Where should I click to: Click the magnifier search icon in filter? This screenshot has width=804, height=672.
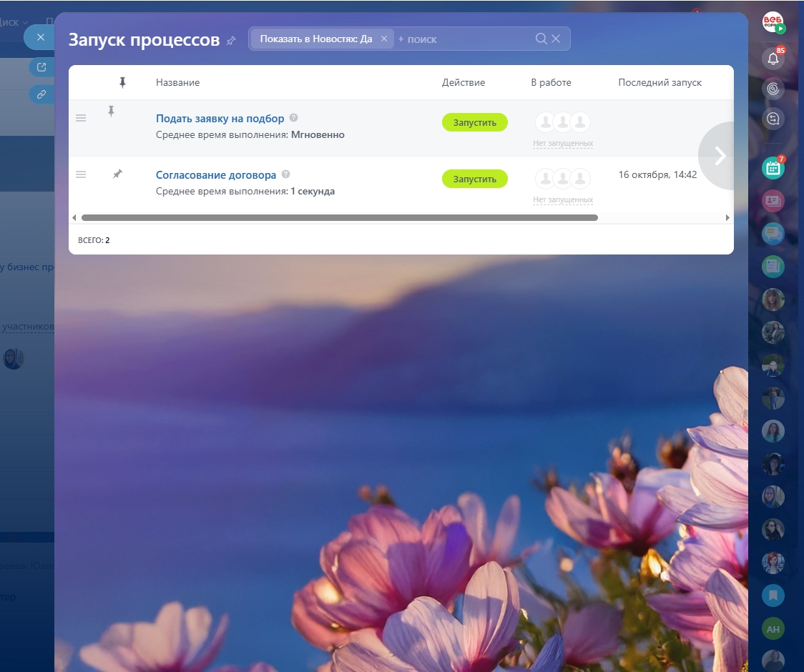click(541, 39)
